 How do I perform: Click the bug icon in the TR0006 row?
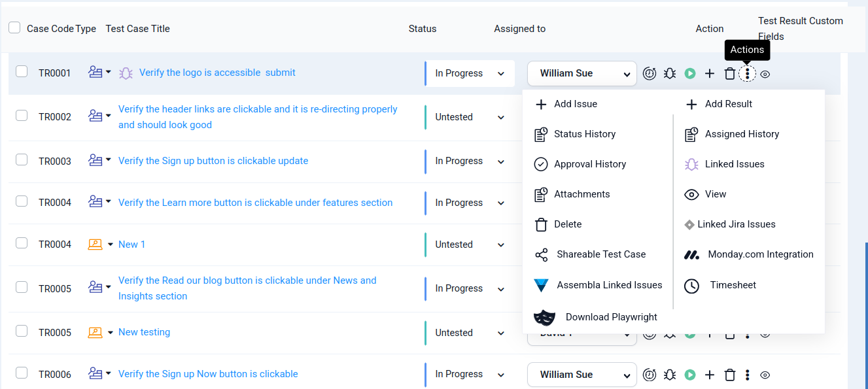[x=670, y=375]
